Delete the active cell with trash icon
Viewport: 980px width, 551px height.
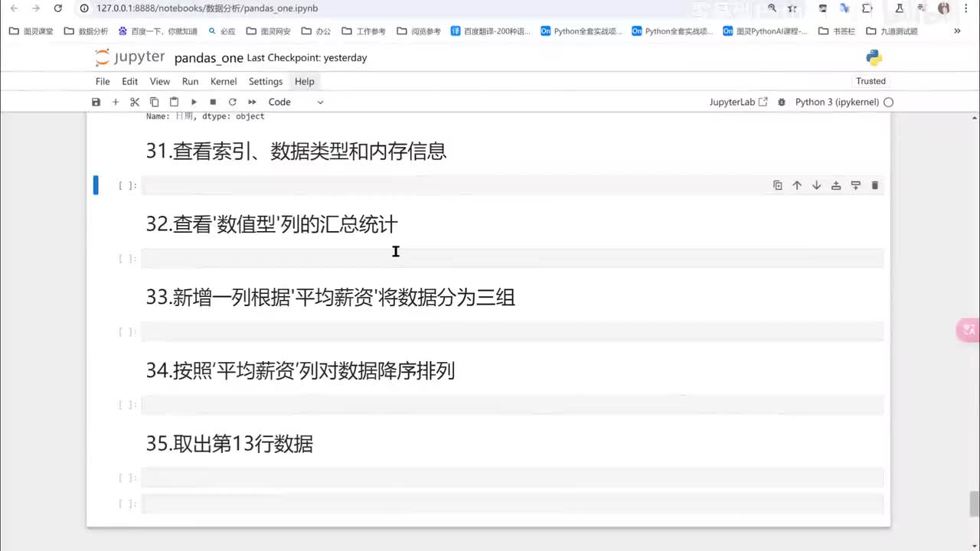(875, 185)
